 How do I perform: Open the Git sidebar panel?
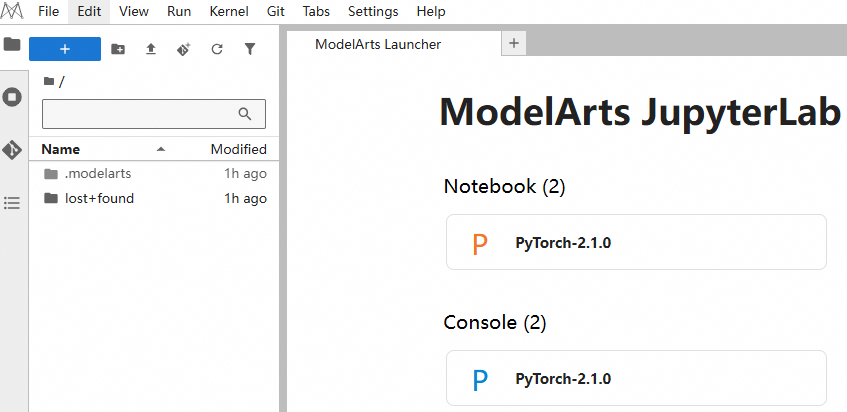point(12,150)
